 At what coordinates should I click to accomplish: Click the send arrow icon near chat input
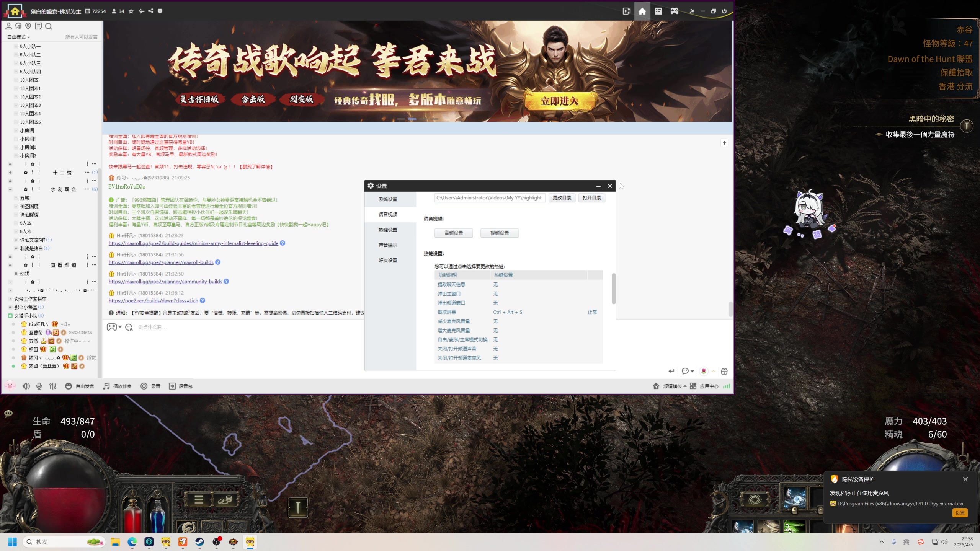pyautogui.click(x=671, y=371)
